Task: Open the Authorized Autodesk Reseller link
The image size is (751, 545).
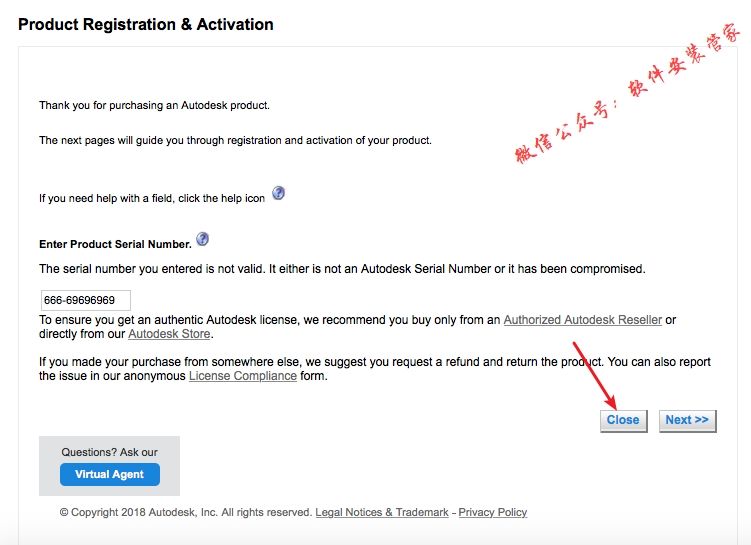Action: click(x=582, y=320)
